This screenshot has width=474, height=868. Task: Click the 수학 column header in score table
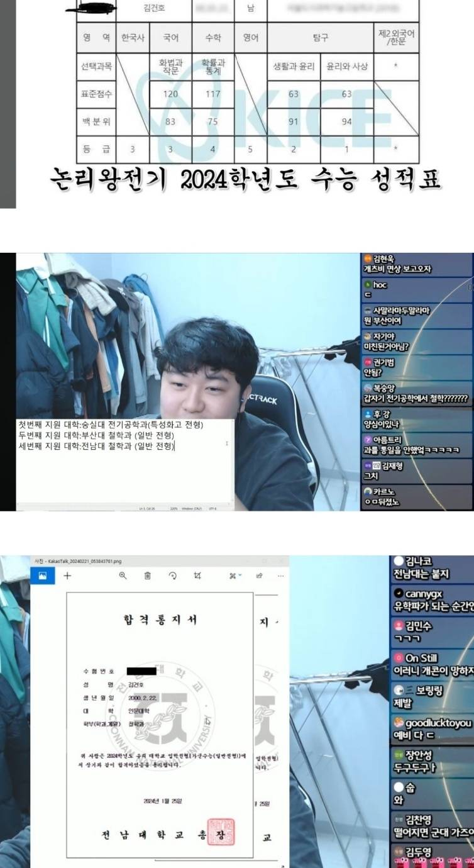213,38
